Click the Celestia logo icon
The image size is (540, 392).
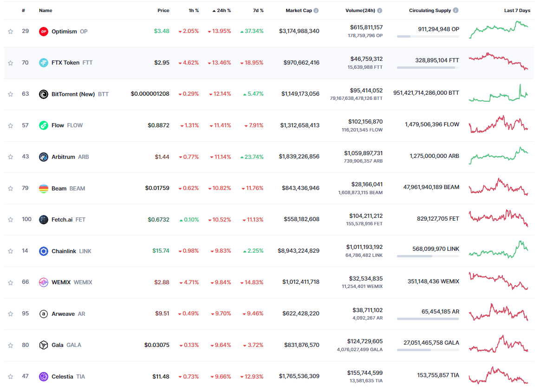(x=43, y=377)
